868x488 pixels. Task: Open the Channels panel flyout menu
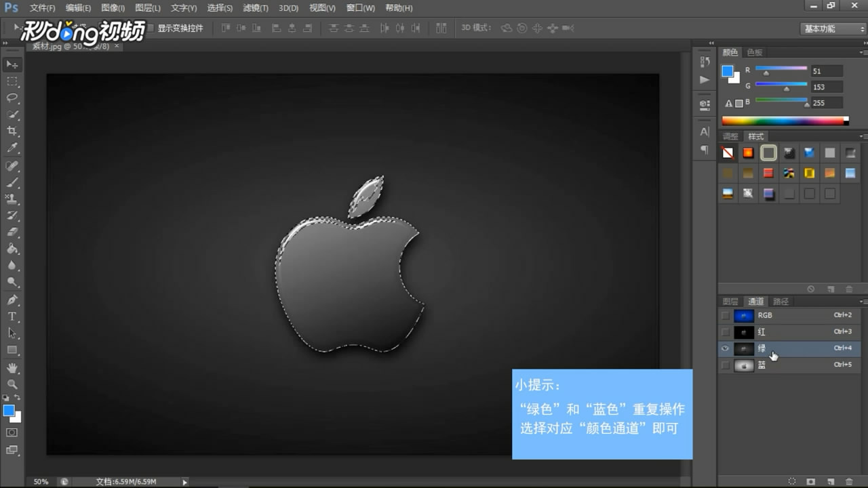point(863,302)
